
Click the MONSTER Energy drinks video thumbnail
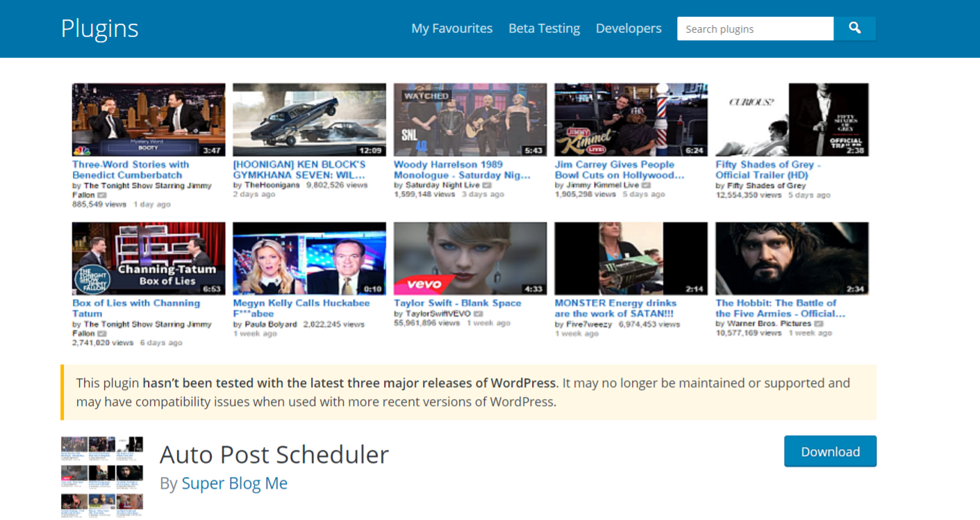pos(631,259)
